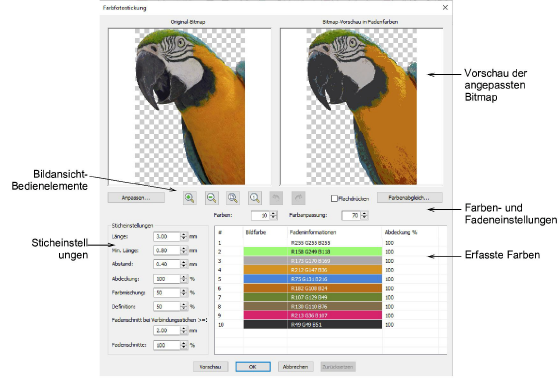Increase the Farben count with stepper
The height and width of the screenshot is (389, 560).
274,213
